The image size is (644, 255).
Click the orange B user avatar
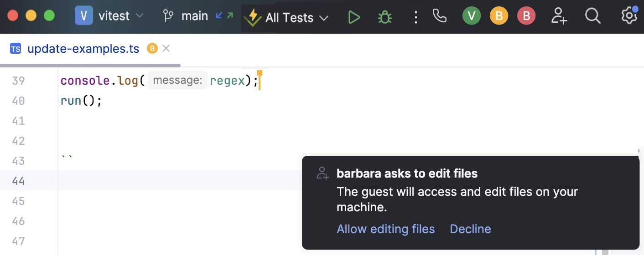[499, 16]
